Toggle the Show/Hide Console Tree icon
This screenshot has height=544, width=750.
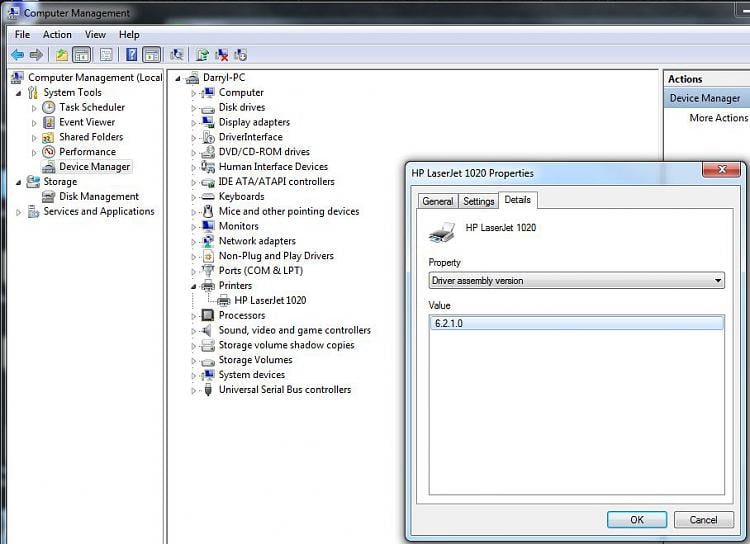[x=82, y=55]
